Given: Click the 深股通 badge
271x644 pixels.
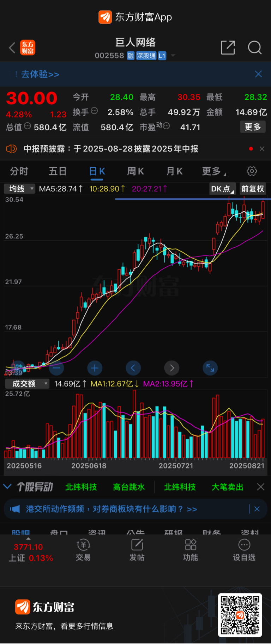Looking at the screenshot, I should click(146, 56).
